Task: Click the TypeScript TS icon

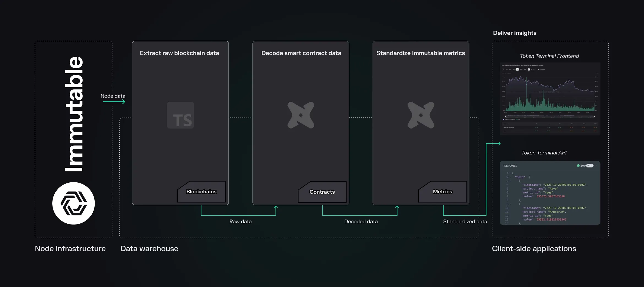Action: pyautogui.click(x=181, y=115)
